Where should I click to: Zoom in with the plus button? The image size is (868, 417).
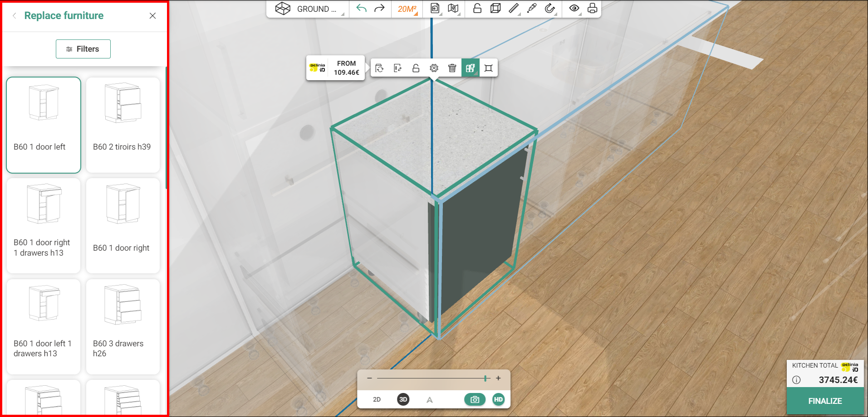click(x=498, y=378)
